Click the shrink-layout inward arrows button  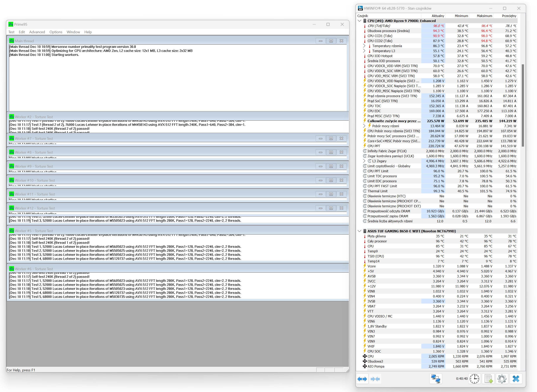tap(375, 379)
